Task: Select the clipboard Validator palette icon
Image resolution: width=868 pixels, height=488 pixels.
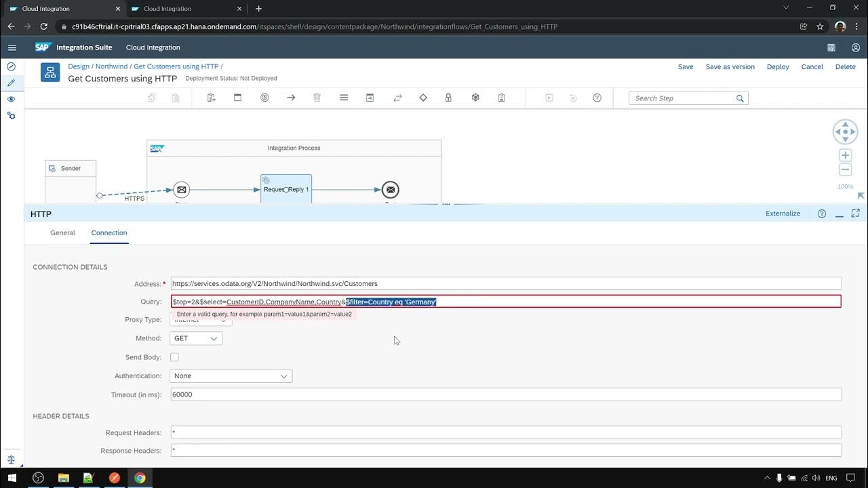Action: 501,98
